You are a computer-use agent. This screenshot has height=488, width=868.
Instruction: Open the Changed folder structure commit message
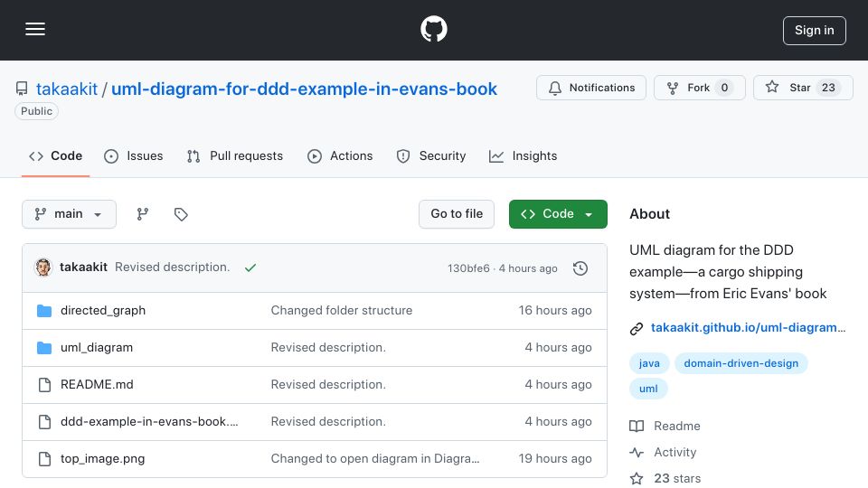342,310
